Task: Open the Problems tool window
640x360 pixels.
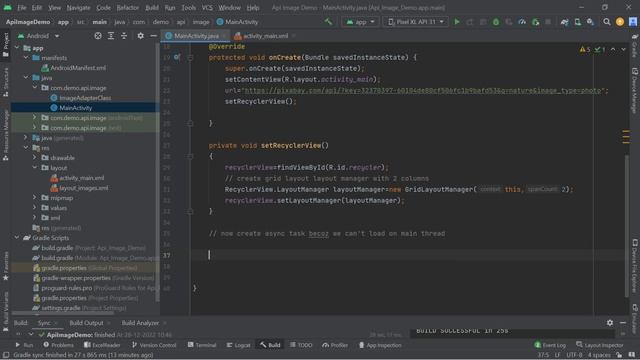Action: (x=58, y=345)
